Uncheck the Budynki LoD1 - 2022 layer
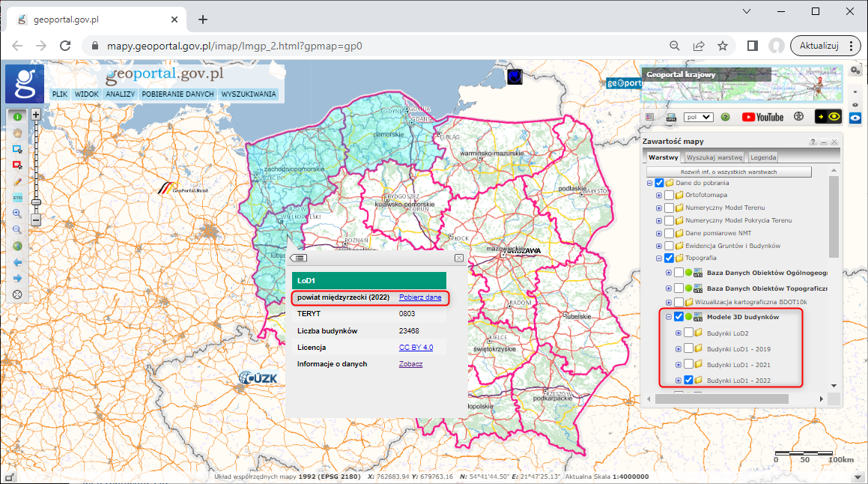 tap(688, 380)
